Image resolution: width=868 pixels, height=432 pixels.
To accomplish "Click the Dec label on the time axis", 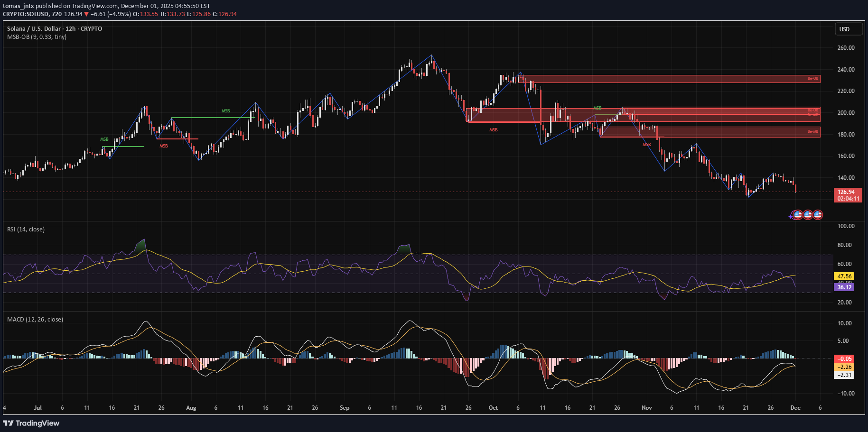I will click(795, 408).
